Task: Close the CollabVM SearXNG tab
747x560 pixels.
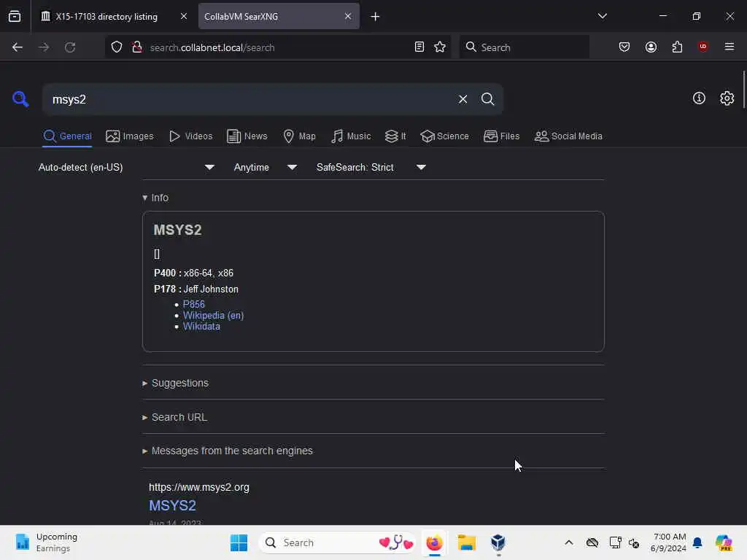Action: pos(348,16)
